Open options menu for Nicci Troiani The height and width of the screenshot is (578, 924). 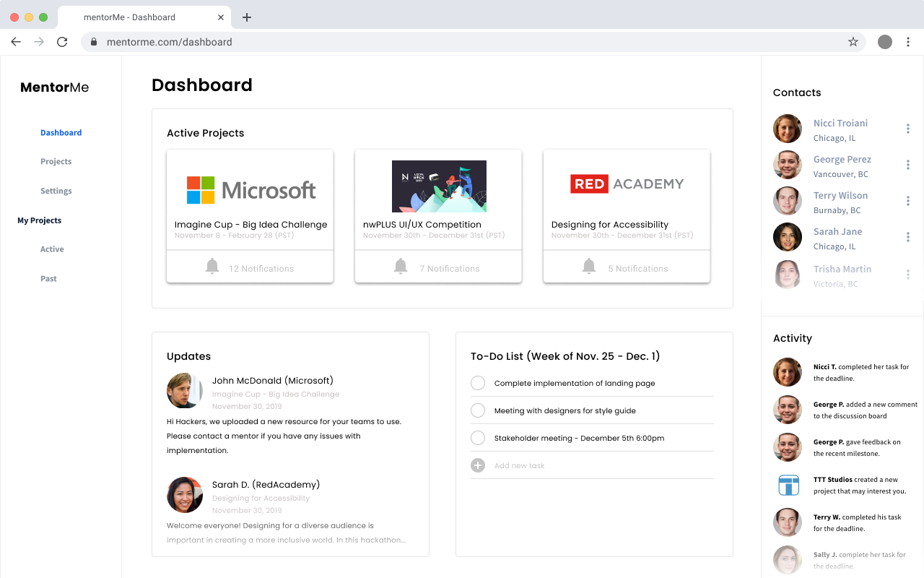[x=908, y=129]
